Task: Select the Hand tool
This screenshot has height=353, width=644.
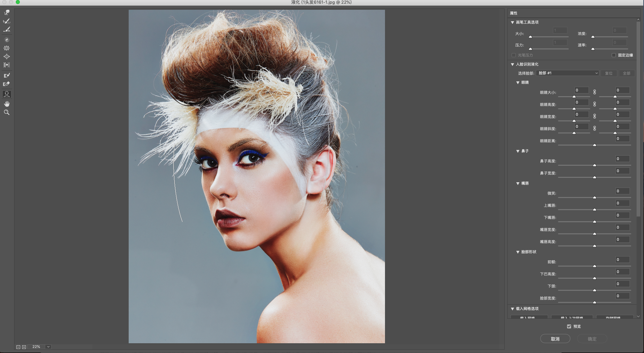Action: (x=7, y=104)
